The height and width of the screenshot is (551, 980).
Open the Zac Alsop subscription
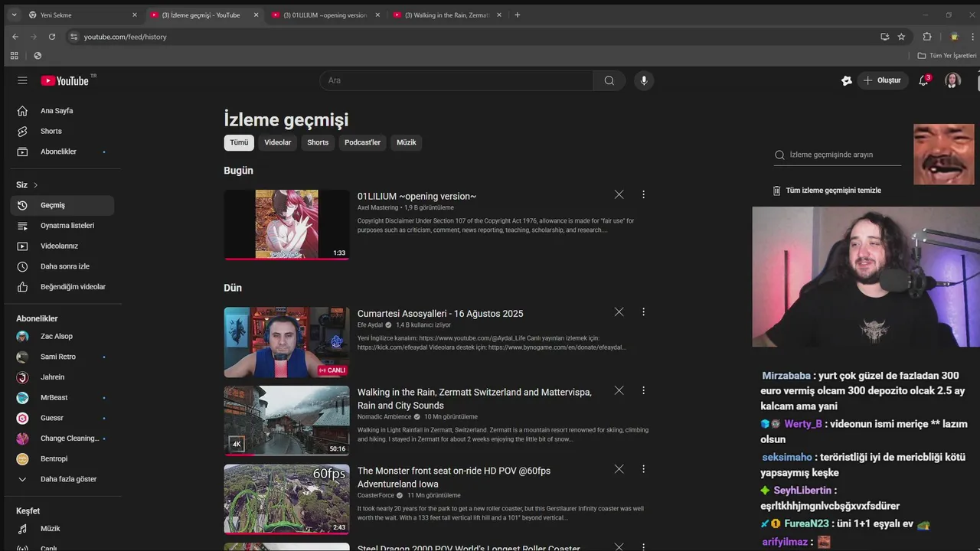click(62, 337)
